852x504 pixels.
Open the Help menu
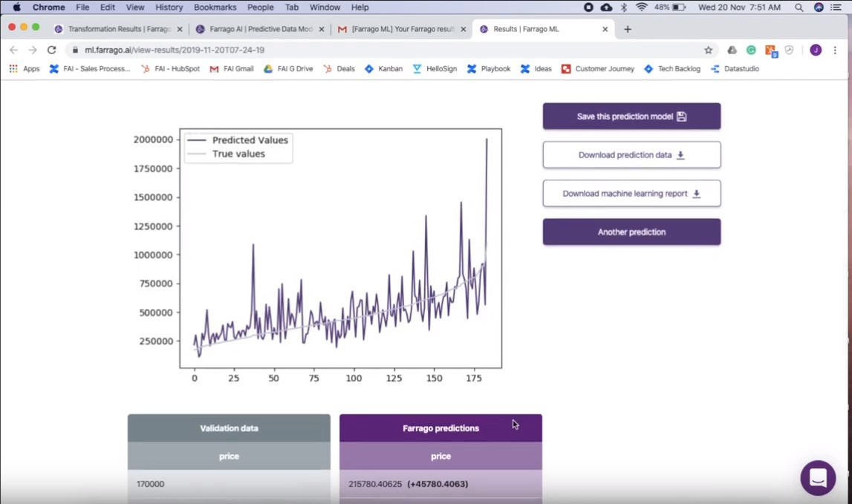[360, 7]
